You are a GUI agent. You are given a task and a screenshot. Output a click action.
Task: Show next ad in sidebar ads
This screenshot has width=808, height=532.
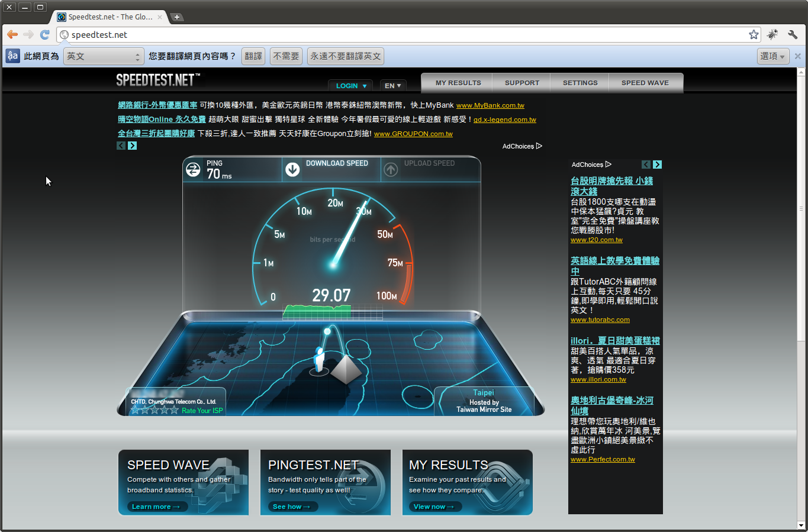[658, 165]
